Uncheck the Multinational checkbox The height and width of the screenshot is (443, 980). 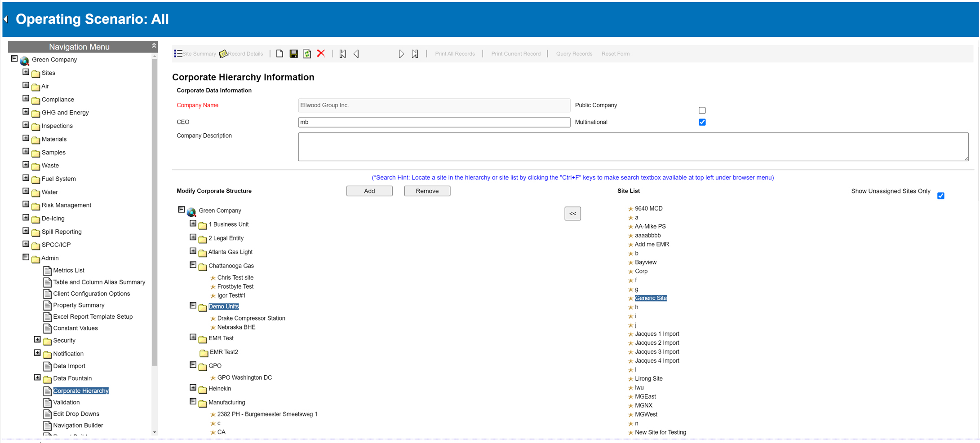tap(702, 122)
